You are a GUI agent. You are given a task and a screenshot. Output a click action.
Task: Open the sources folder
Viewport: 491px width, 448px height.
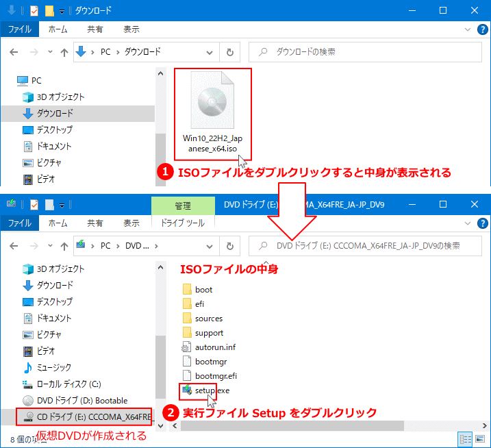[202, 319]
